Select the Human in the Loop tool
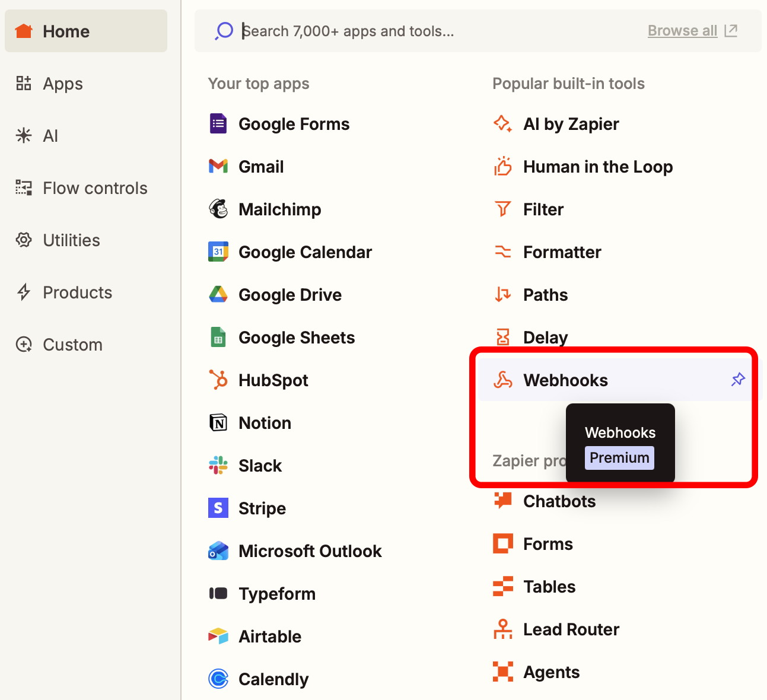Screen dimensions: 767x700 [598, 166]
